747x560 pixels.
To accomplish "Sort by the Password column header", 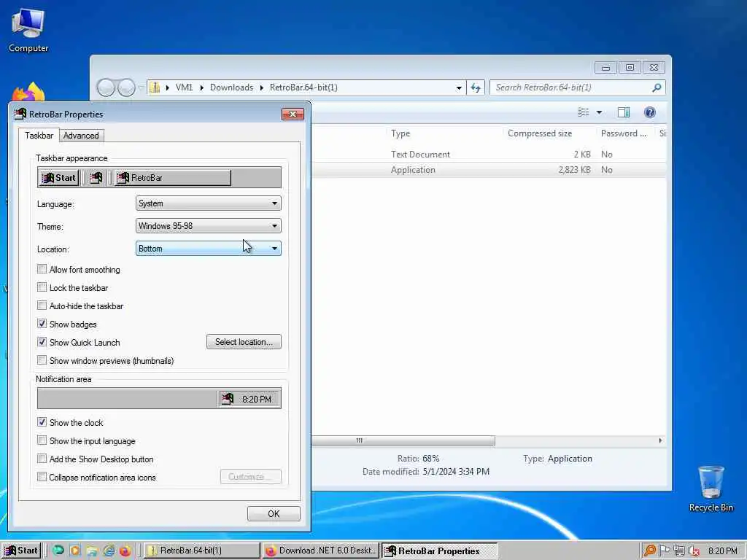I will coord(624,134).
